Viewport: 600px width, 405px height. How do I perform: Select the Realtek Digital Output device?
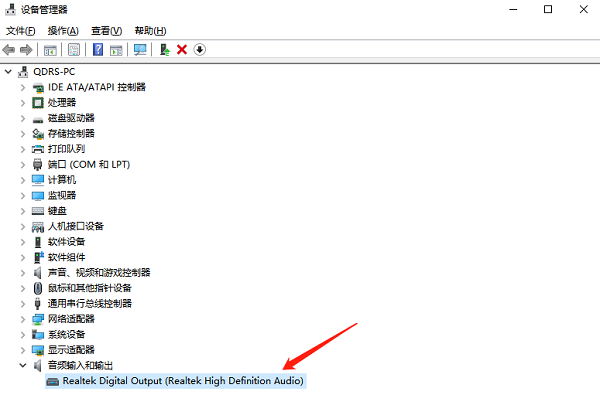(182, 381)
